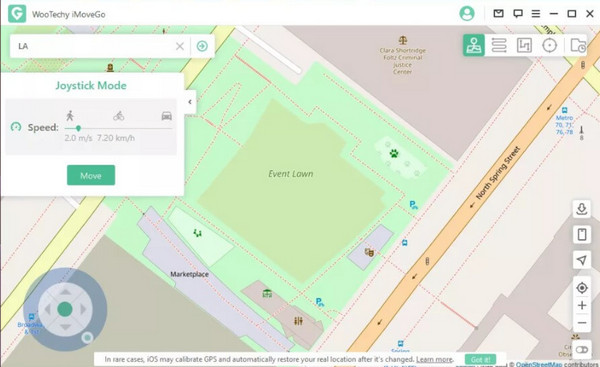
Task: Click the restaurant fork and knife icon
Action: (x=298, y=321)
